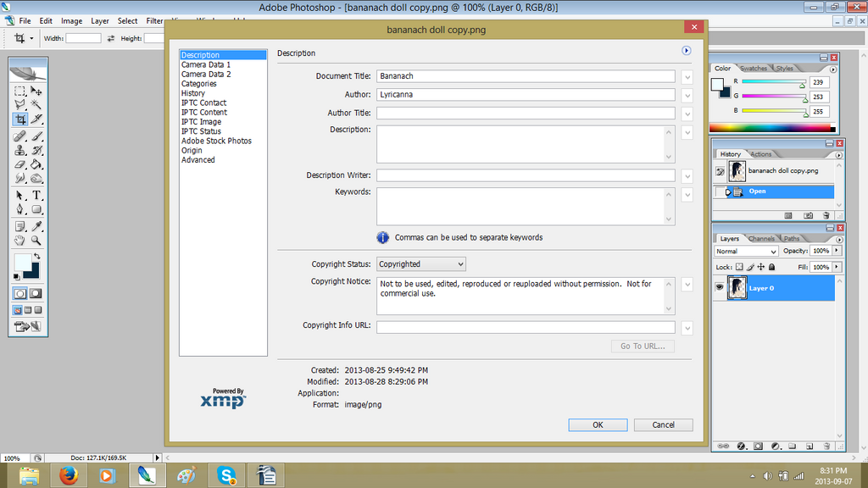Open Author Title recent values dropdown

pos(687,114)
